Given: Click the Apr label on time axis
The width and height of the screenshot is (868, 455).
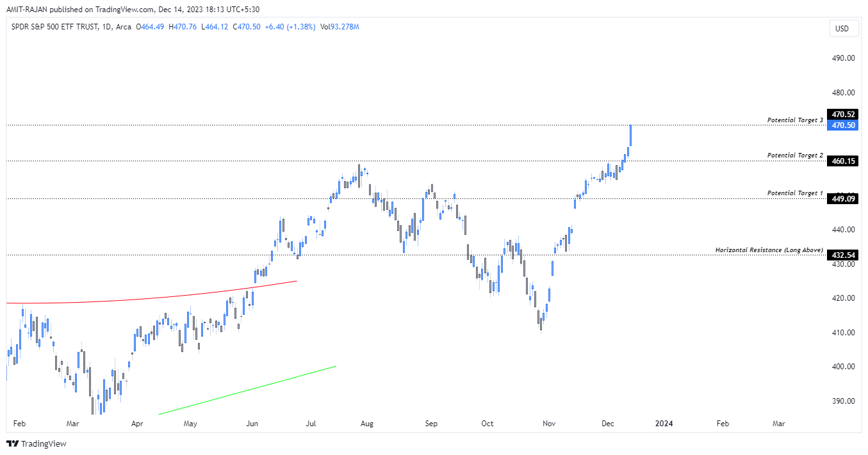Looking at the screenshot, I should pyautogui.click(x=136, y=424).
